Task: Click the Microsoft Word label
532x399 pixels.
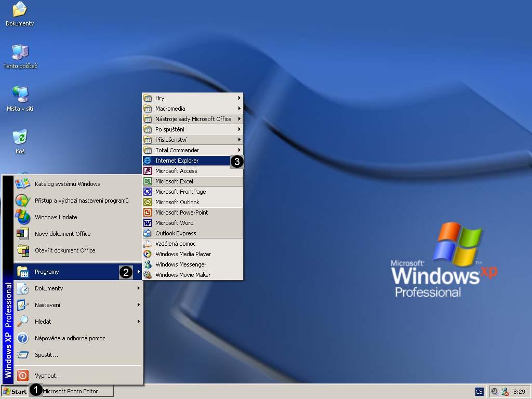Action: point(175,223)
